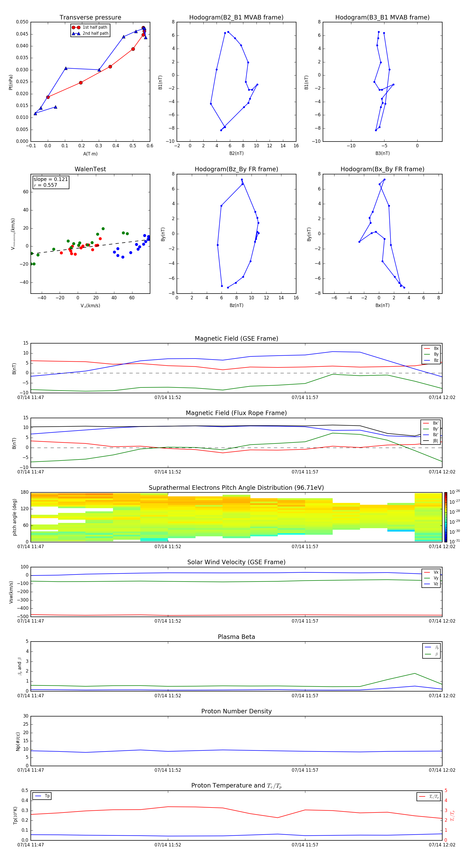Click 'Magnetic Field (GSE Frame)' title

(x=236, y=339)
